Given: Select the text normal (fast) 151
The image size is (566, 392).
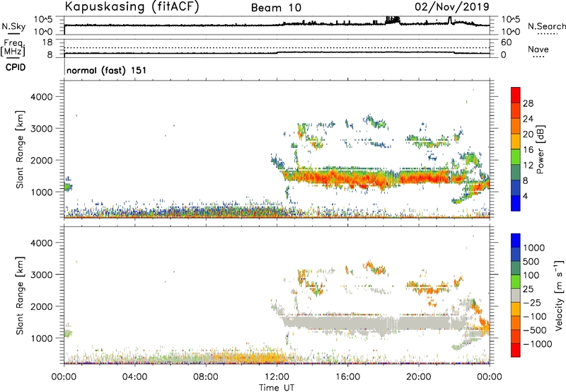Looking at the screenshot, I should [107, 70].
